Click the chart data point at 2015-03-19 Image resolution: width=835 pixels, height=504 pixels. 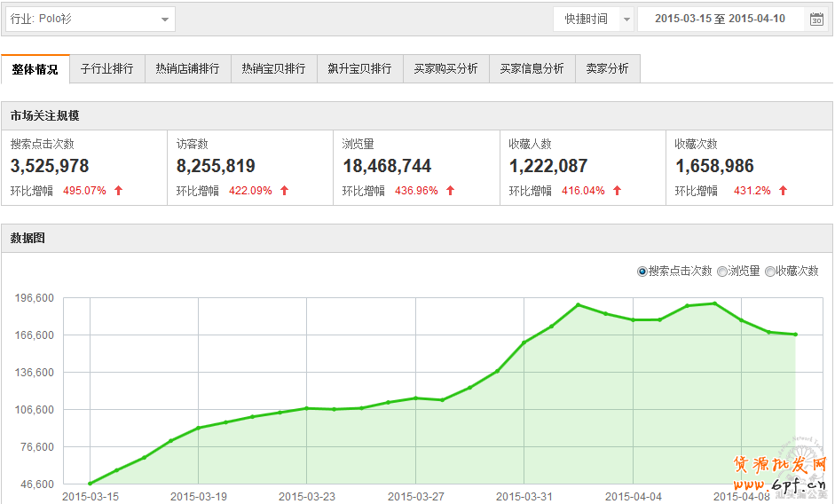point(199,428)
